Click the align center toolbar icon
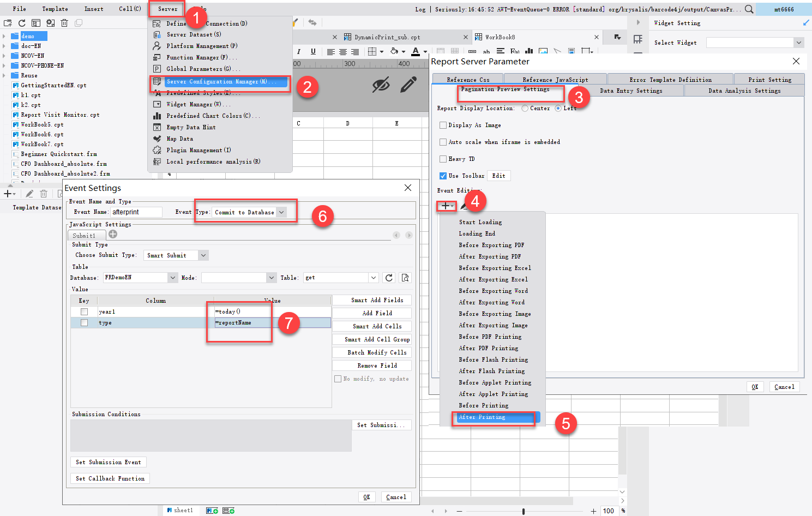This screenshot has width=812, height=516. coord(343,52)
